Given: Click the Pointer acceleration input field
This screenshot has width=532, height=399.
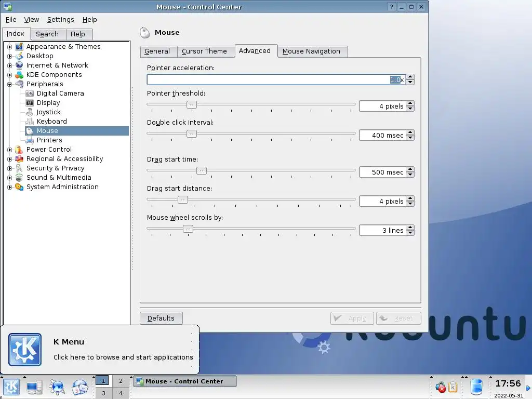Looking at the screenshot, I should (x=276, y=79).
